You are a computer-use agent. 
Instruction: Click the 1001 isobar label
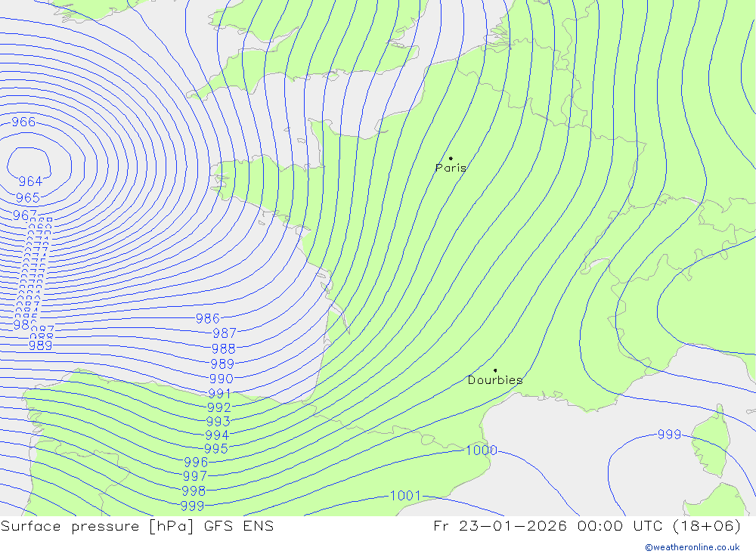[x=405, y=495]
